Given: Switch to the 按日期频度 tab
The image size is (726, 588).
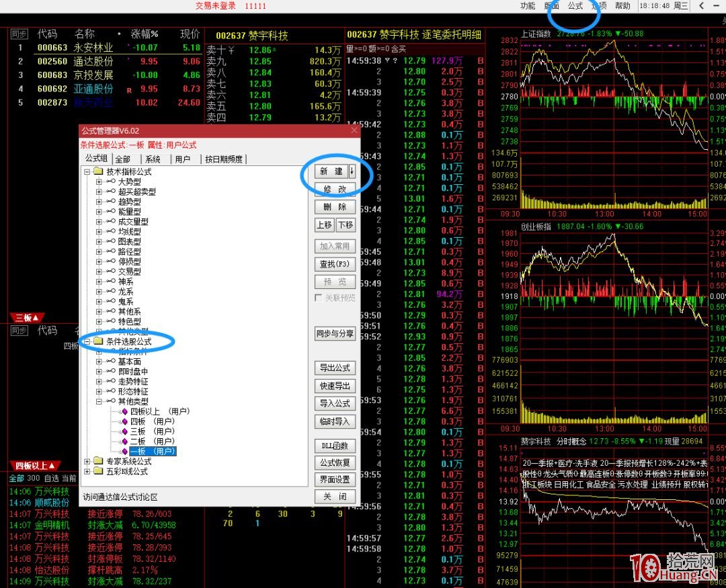Looking at the screenshot, I should pos(224,159).
